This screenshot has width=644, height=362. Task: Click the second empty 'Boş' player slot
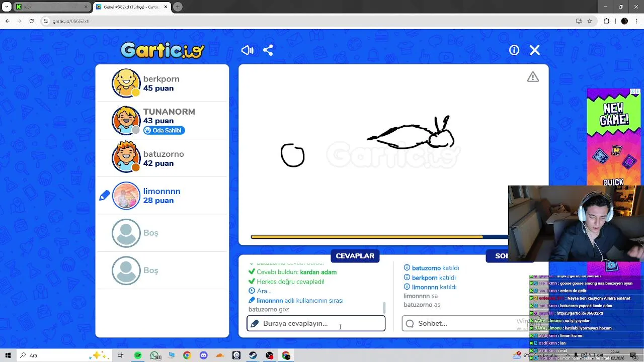point(162,270)
